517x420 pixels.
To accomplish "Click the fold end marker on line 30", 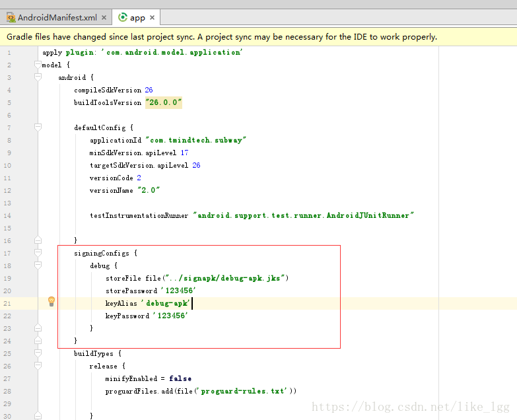I will pos(38,415).
